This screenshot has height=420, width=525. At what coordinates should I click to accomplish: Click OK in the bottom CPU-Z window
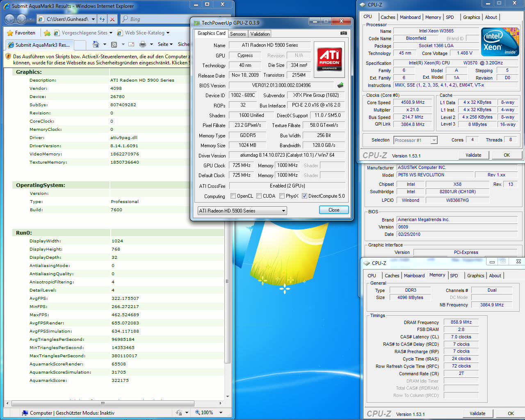tap(511, 413)
